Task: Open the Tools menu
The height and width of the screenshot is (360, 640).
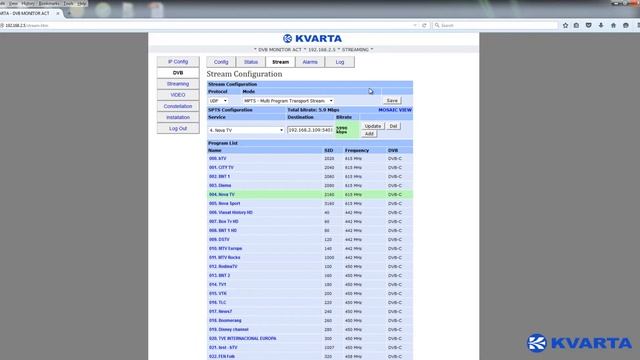Action: pyautogui.click(x=68, y=3)
